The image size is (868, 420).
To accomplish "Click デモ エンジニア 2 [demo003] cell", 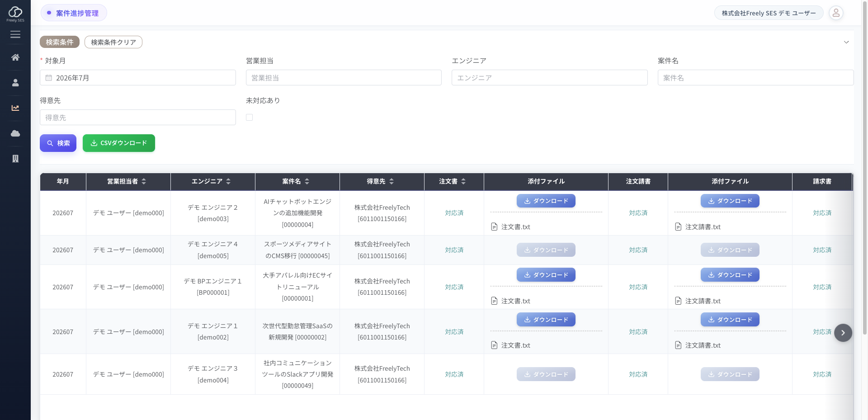I will coord(213,213).
